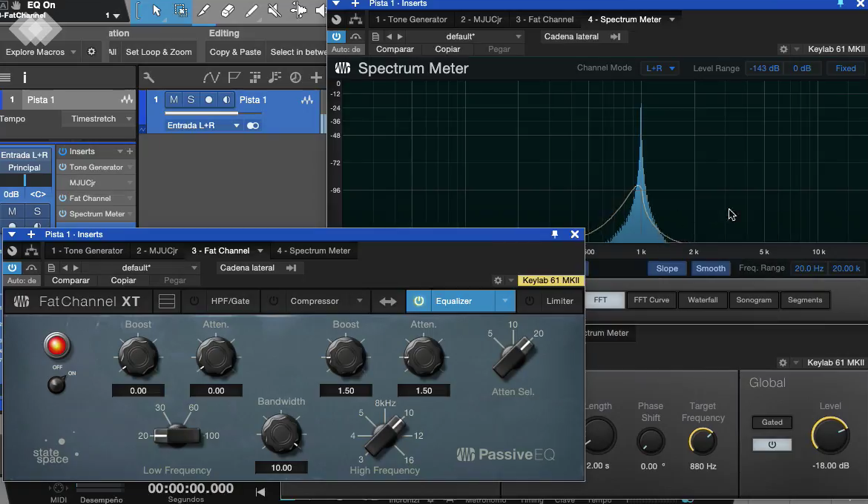
Task: Click the Spectrum Meter sidechain arrow icon
Action: tap(615, 36)
